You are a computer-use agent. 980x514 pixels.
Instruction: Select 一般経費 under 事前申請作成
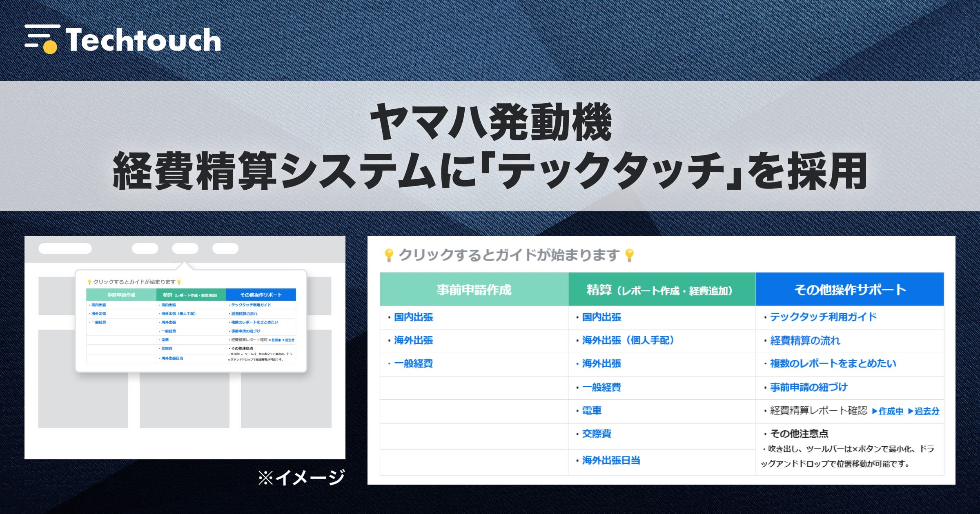tap(413, 364)
